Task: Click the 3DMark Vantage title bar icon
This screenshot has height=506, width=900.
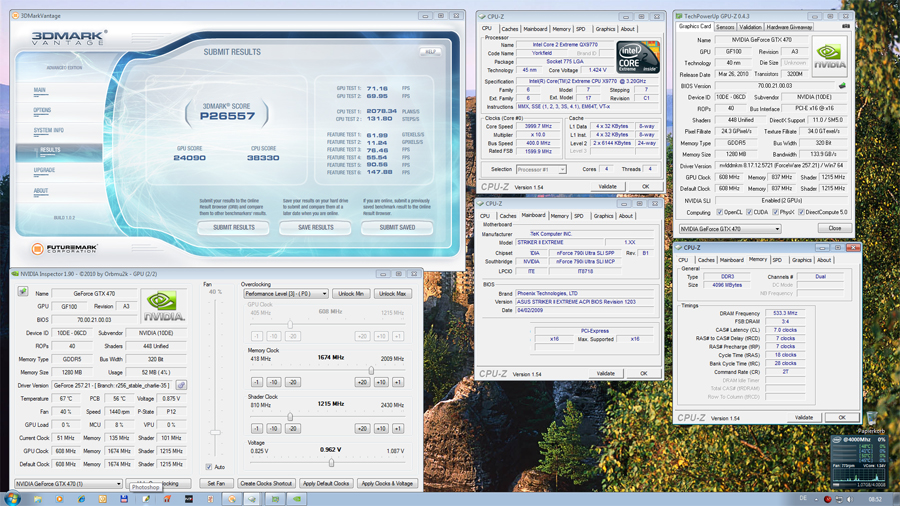Action: [15, 16]
